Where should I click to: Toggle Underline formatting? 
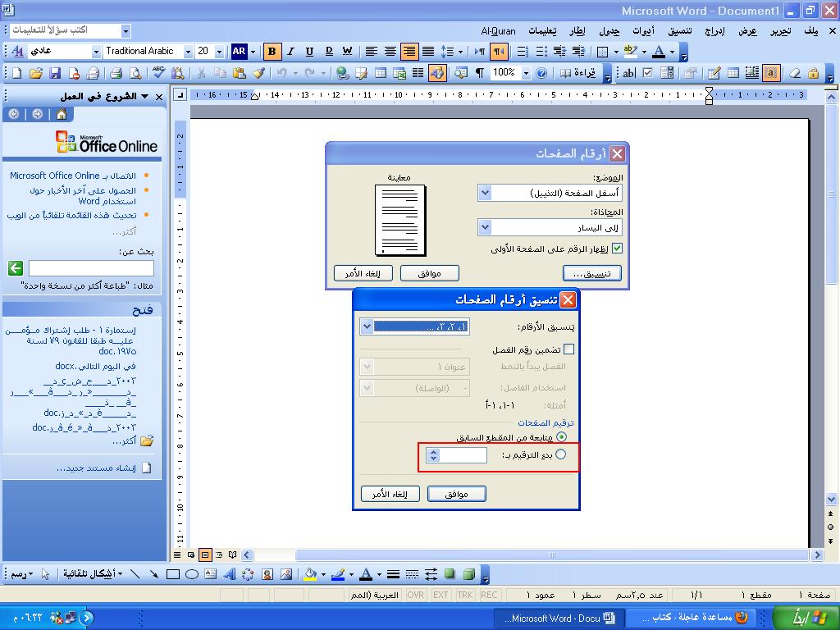(x=309, y=52)
